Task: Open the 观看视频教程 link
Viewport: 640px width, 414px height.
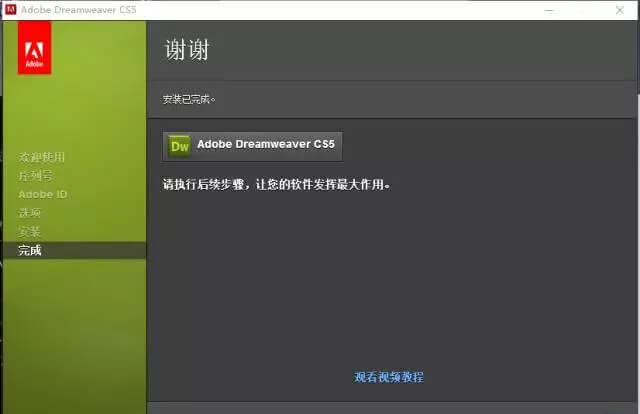Action: pyautogui.click(x=389, y=377)
